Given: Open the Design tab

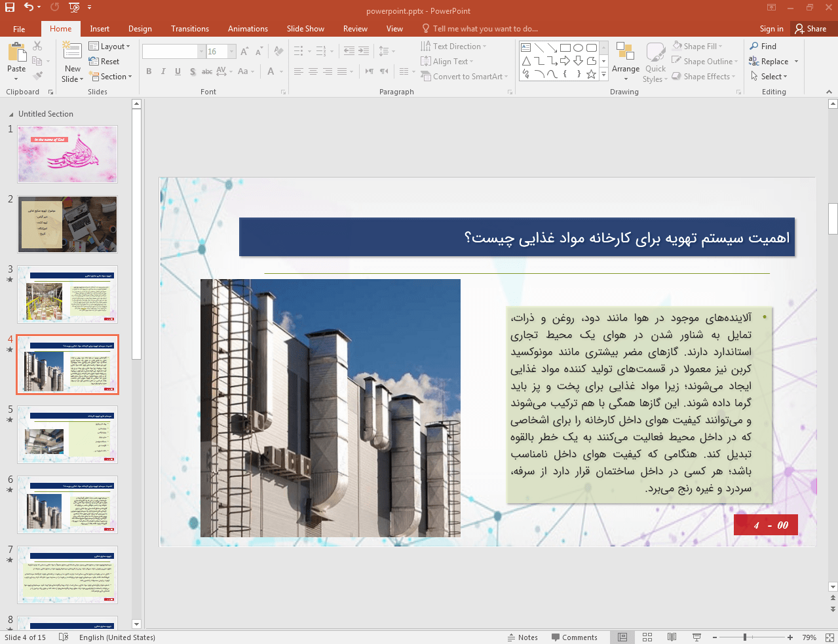Looking at the screenshot, I should (x=140, y=29).
